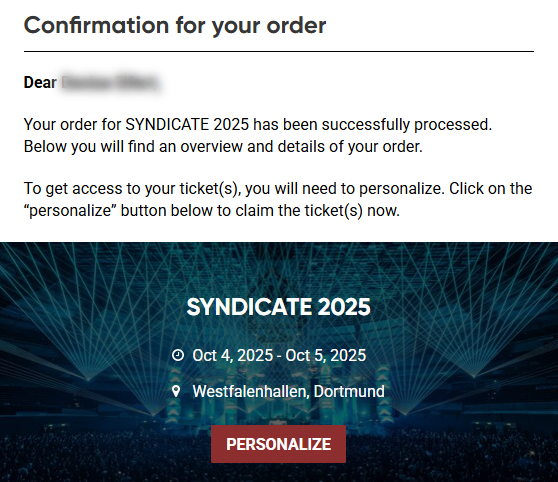Viewport: 558px width, 482px height.
Task: Click the horizontal divider below the heading
Action: [279, 52]
